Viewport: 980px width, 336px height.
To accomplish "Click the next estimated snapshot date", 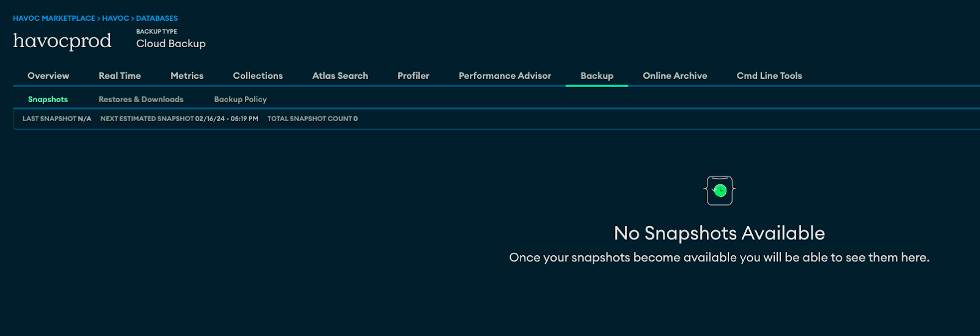I will [x=227, y=119].
